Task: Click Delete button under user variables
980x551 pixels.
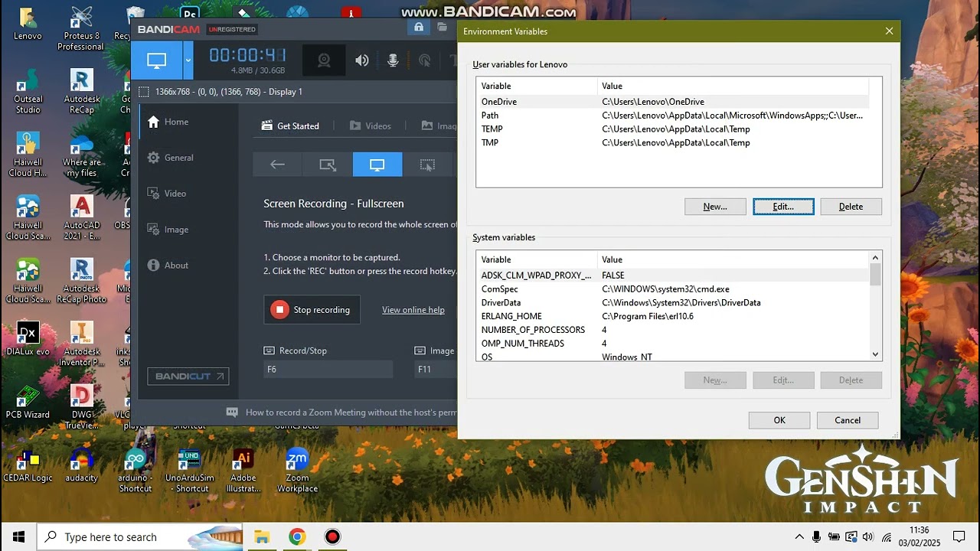Action: (851, 207)
